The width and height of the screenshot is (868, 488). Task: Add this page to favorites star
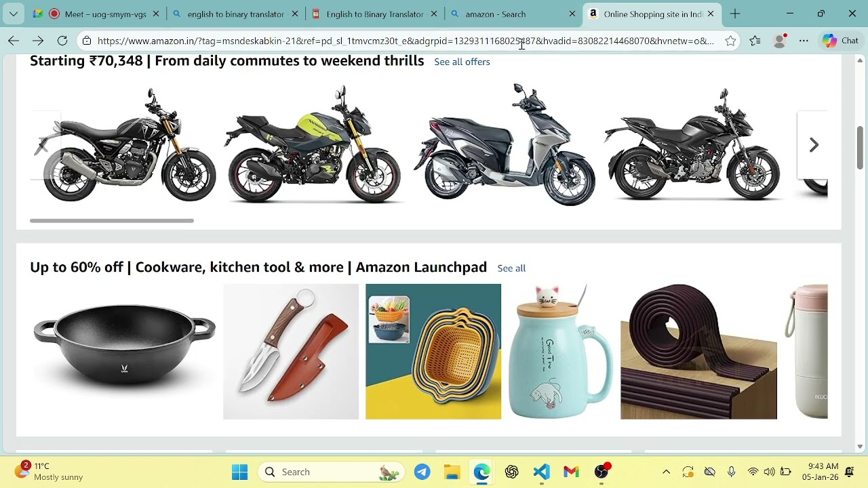coord(730,41)
